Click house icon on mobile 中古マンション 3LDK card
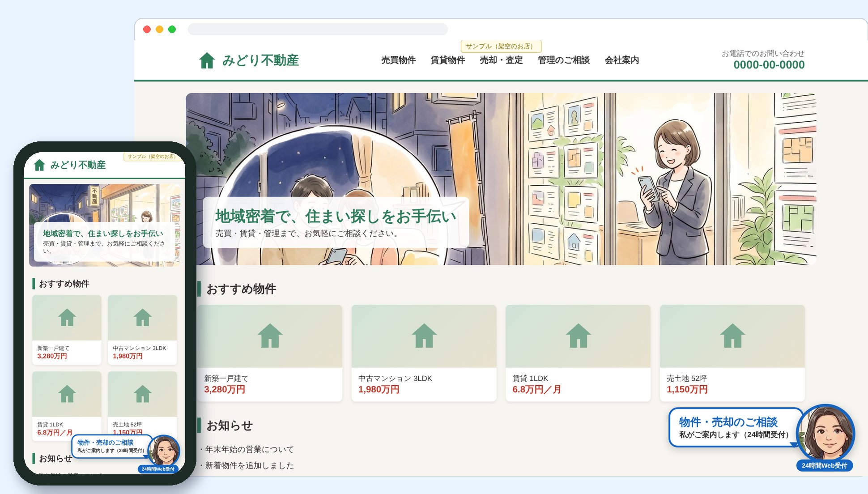The width and height of the screenshot is (868, 494). (x=143, y=318)
